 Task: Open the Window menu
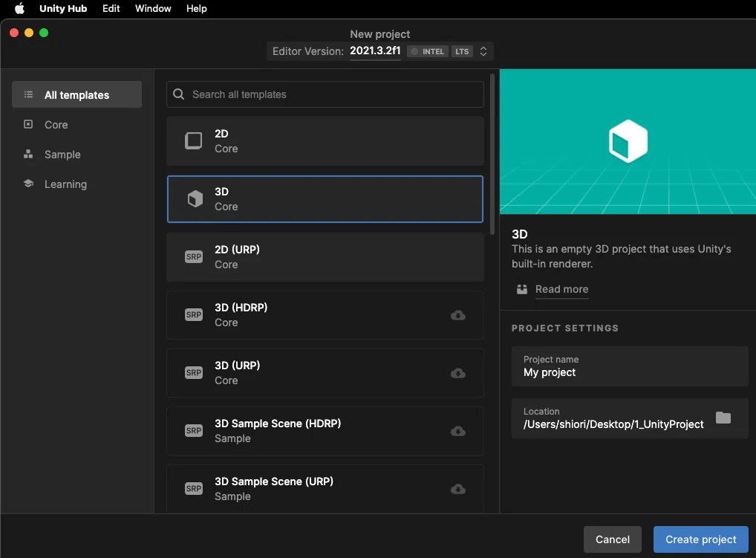tap(153, 9)
